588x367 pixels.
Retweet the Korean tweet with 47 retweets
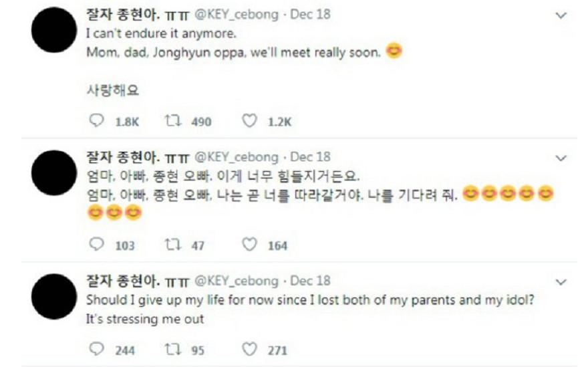tap(172, 245)
